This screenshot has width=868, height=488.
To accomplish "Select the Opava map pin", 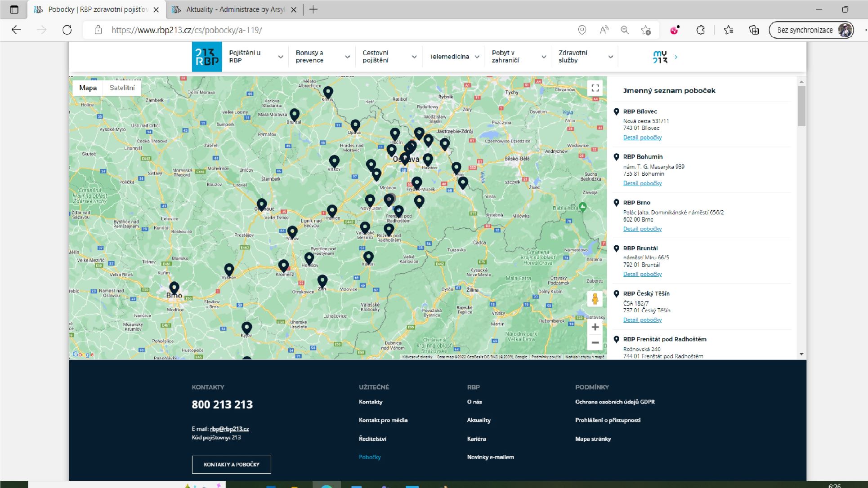I will click(x=355, y=126).
